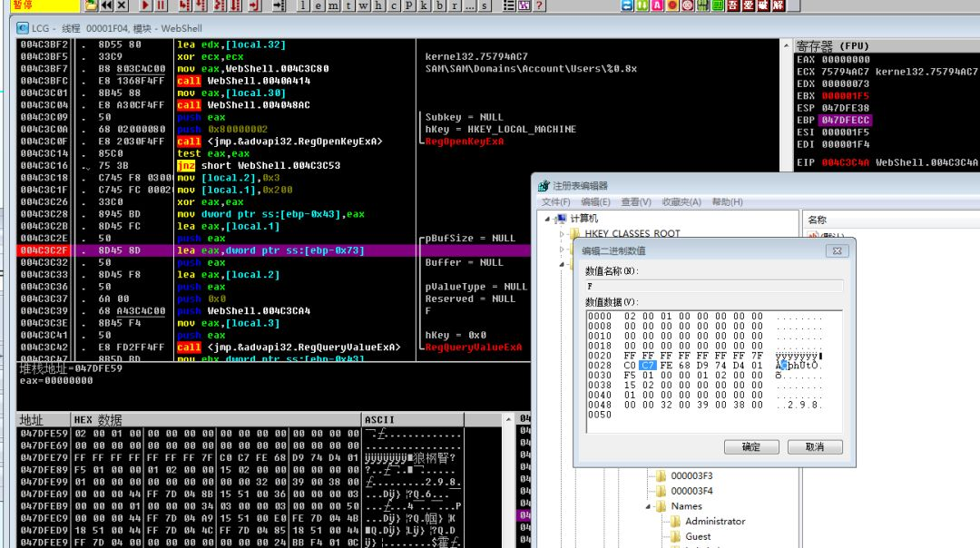
Task: Expand the HKEY_CLASSES_ROOT tree node
Action: pos(563,234)
